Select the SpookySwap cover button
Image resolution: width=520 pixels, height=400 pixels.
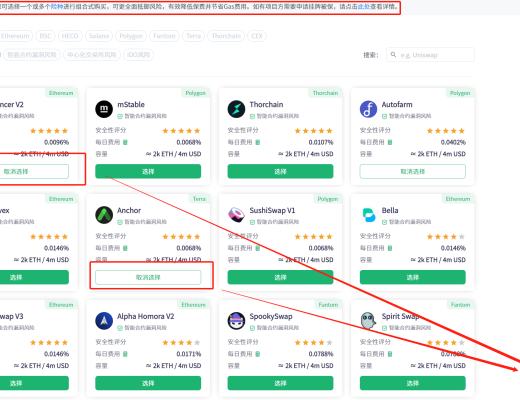(x=280, y=383)
